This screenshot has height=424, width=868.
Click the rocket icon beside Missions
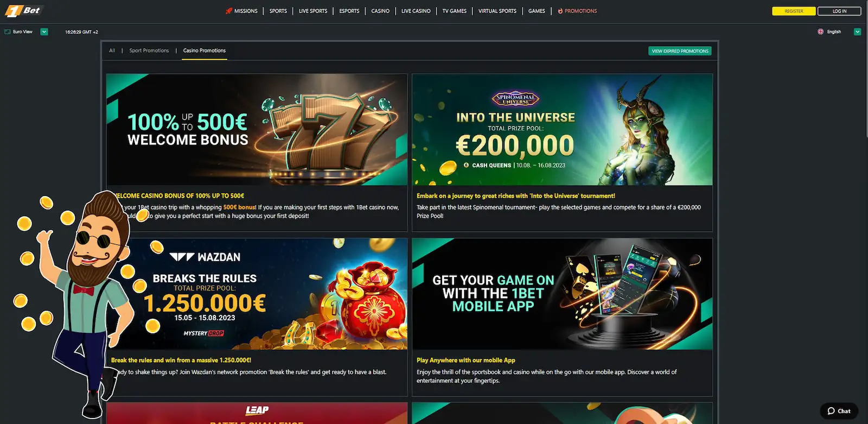pos(229,11)
